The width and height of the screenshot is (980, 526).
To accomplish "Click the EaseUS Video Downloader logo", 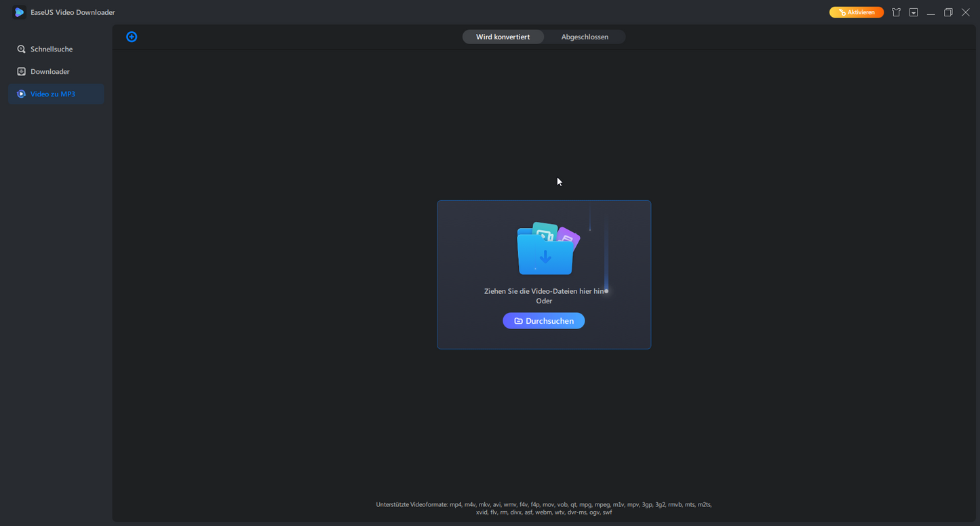I will point(19,12).
